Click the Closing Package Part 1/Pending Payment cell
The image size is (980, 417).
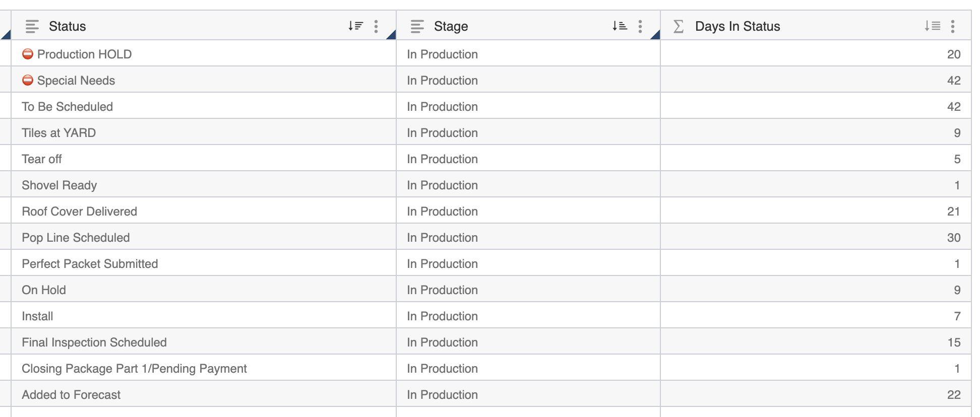[x=134, y=369]
